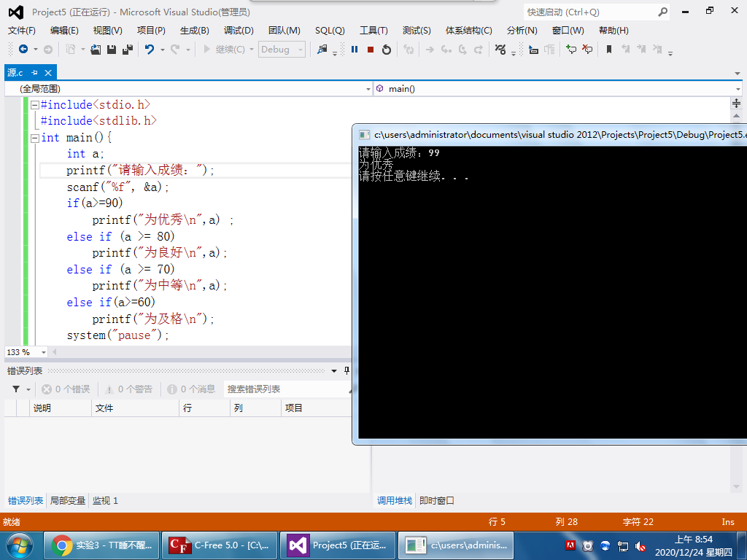Open the 调试(D) menu
Screen dimensions: 747x560
point(239,31)
